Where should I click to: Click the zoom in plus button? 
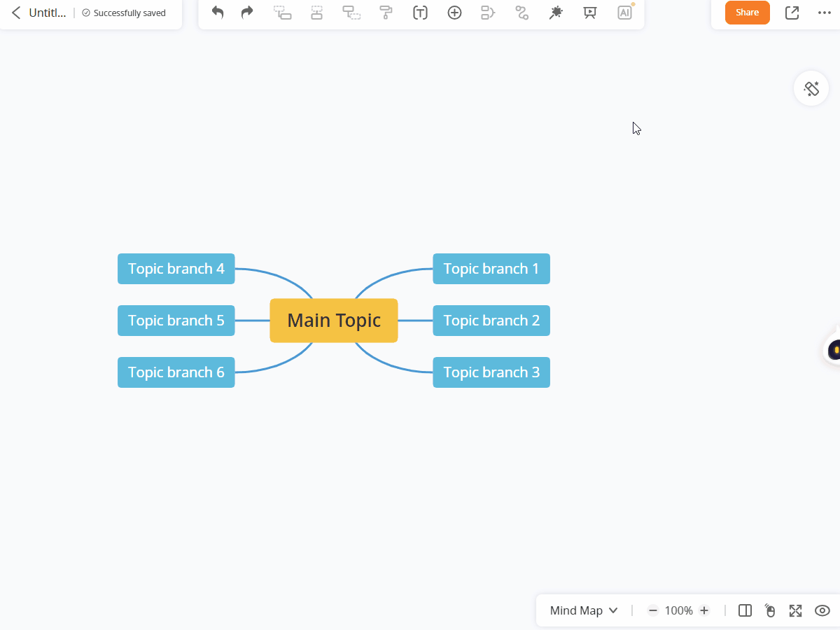pos(704,610)
